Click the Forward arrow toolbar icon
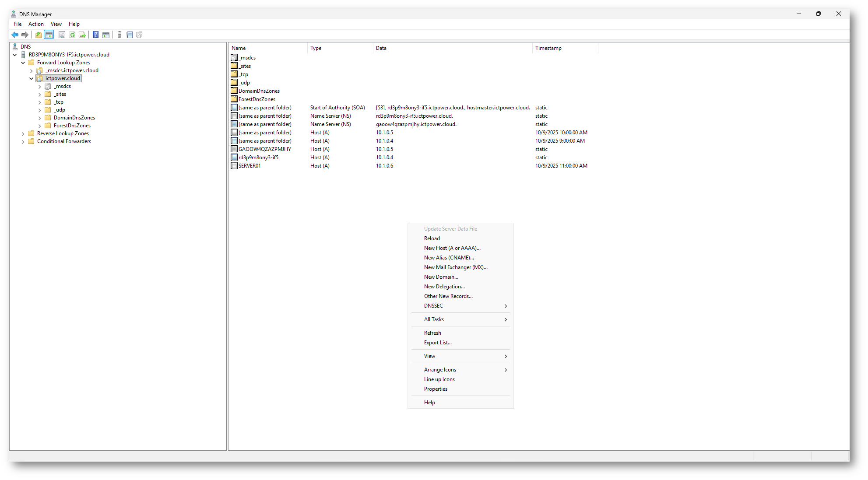This screenshot has height=480, width=868. [25, 35]
